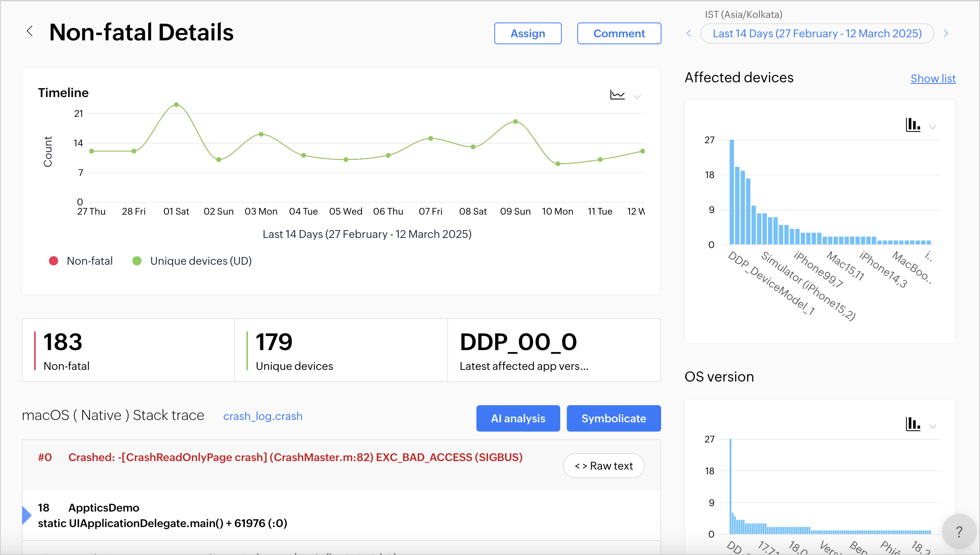Viewport: 980px width, 555px height.
Task: Open OS version chart type dropdown chevron
Action: click(x=933, y=426)
